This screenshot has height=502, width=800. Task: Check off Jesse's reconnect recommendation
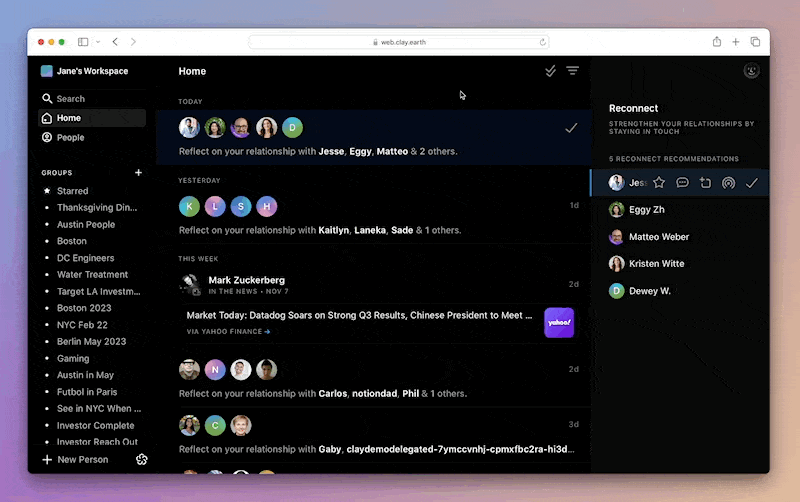point(752,183)
